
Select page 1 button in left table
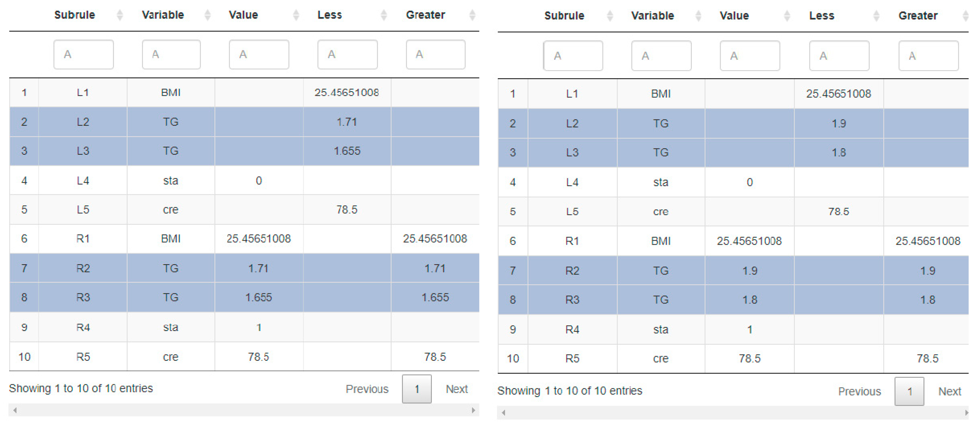417,389
